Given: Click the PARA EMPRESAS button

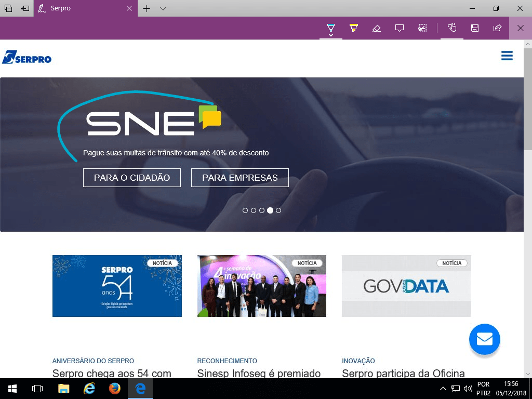Looking at the screenshot, I should point(240,178).
